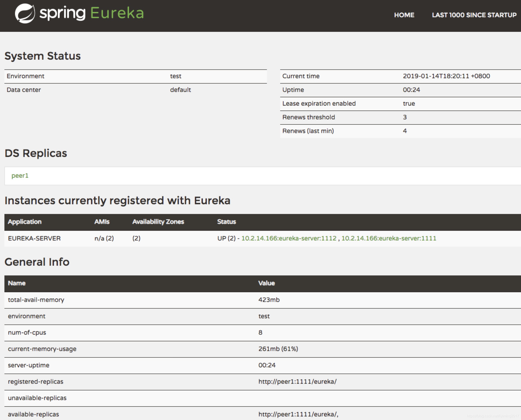This screenshot has width=521, height=420.
Task: Open the peer1 replica link
Action: pyautogui.click(x=20, y=175)
